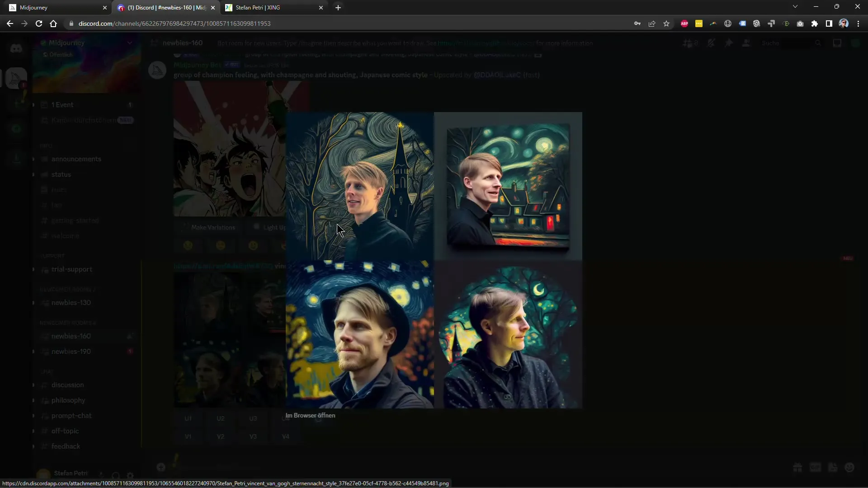Reload the Discord page

tap(39, 23)
